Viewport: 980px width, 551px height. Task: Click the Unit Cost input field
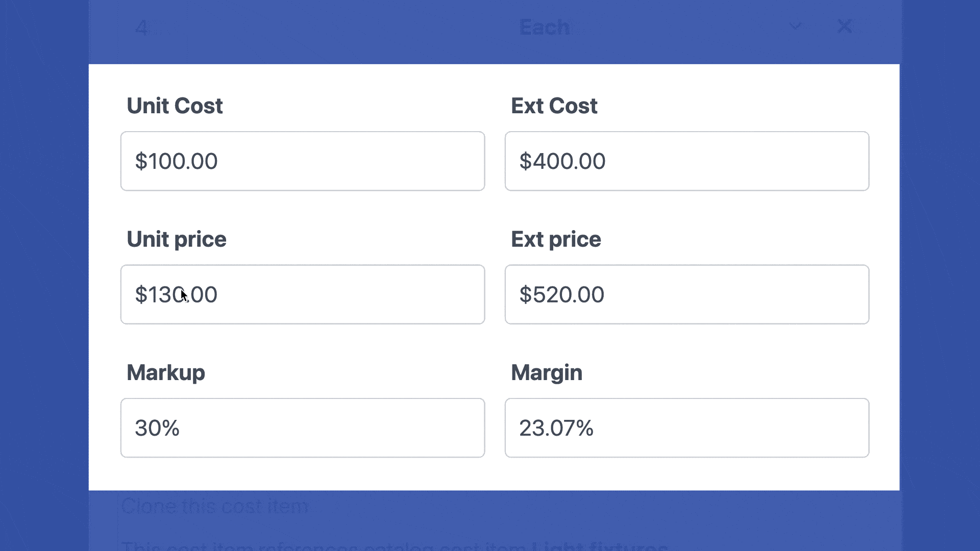(302, 161)
